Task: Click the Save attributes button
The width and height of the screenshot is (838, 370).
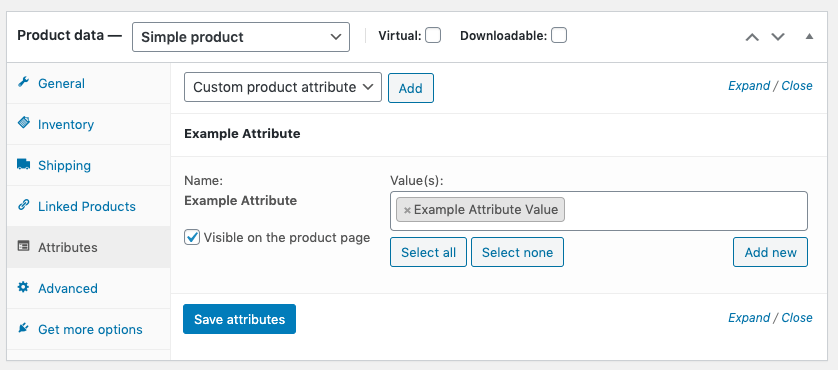Action: point(239,319)
